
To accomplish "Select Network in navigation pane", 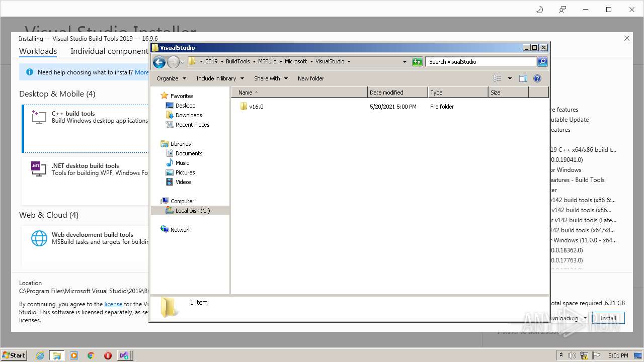I will click(181, 230).
